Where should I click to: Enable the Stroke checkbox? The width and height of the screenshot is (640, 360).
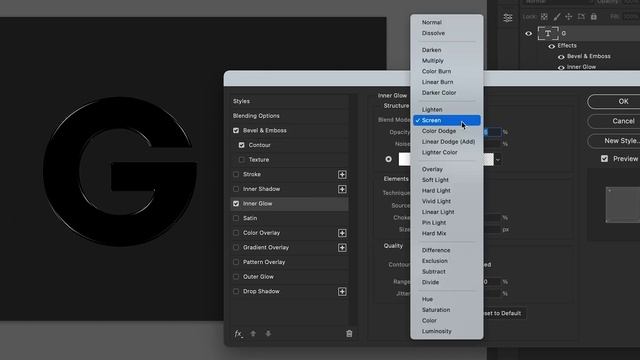point(236,174)
